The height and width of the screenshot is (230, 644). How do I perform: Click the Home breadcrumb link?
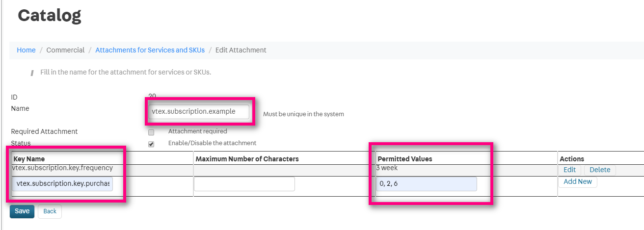pyautogui.click(x=26, y=50)
